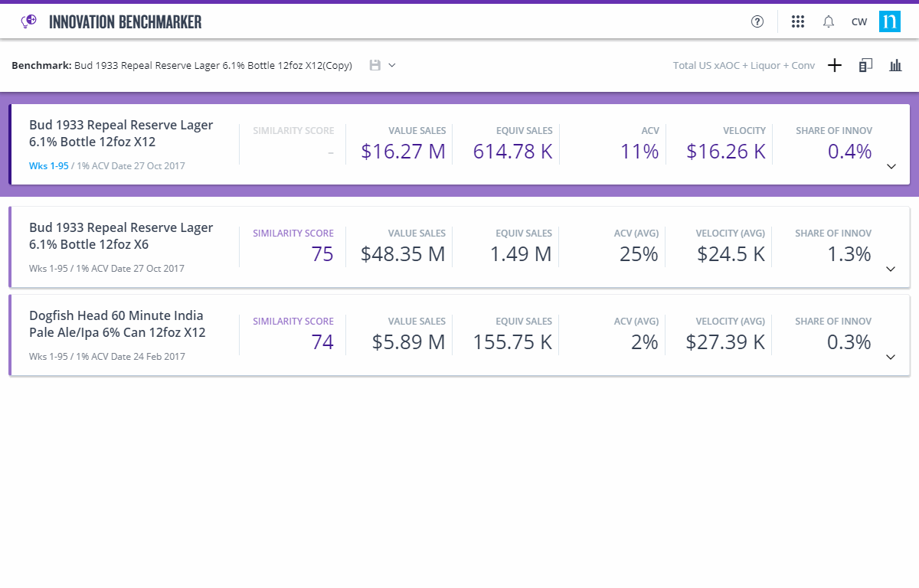The height and width of the screenshot is (588, 919).
Task: Click the Total US xAOC + Liquor + Conv market
Action: 744,66
